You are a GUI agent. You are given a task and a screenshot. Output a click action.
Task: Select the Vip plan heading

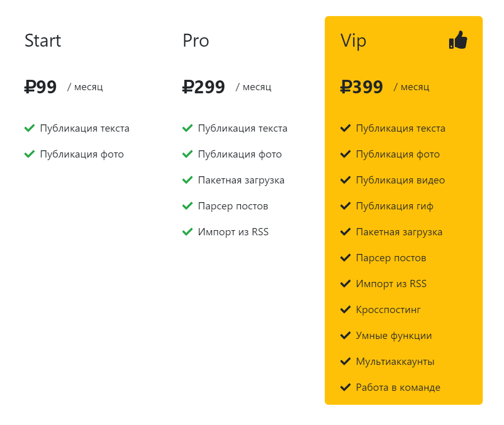(353, 41)
